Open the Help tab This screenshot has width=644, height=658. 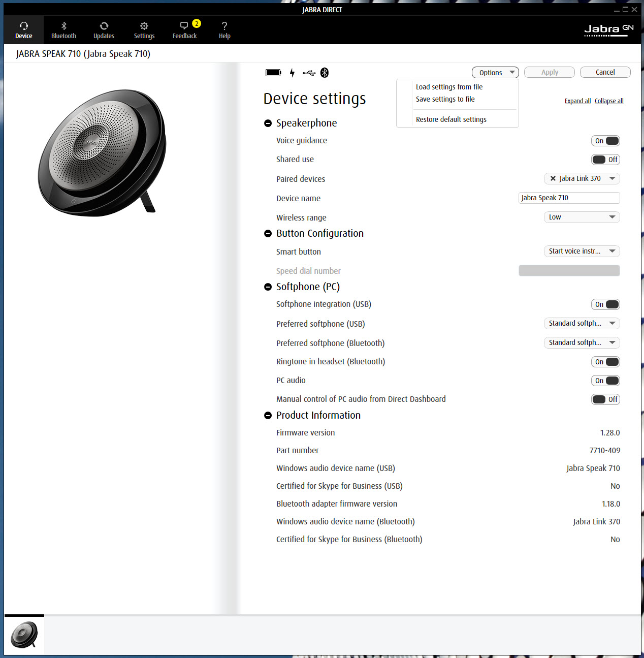click(224, 30)
